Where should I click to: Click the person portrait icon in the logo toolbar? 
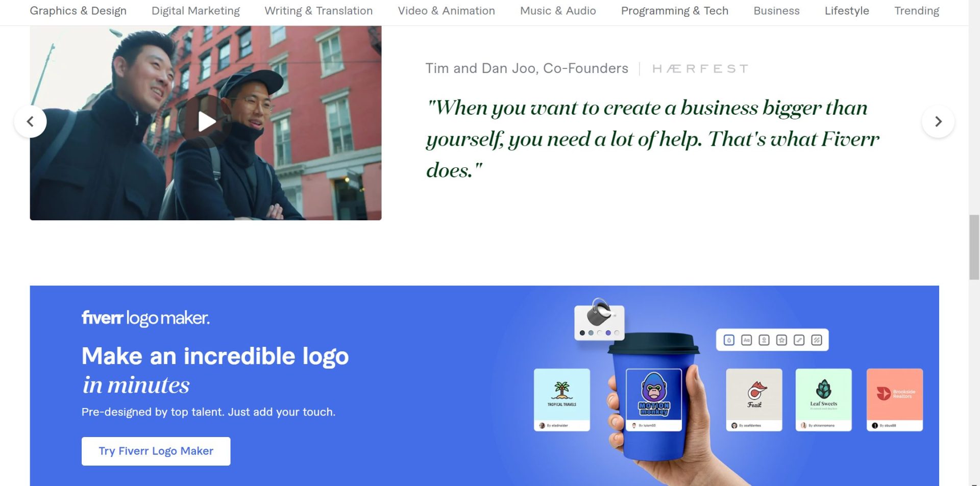764,340
